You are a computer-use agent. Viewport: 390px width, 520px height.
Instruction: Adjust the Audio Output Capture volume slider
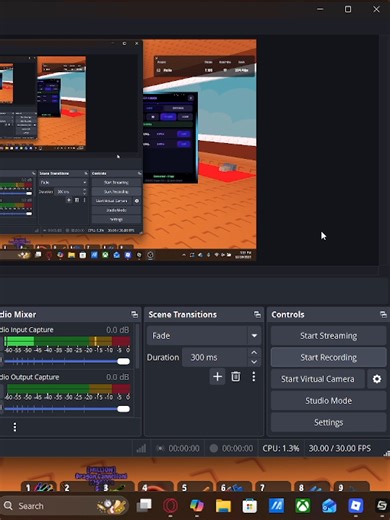pyautogui.click(x=67, y=409)
